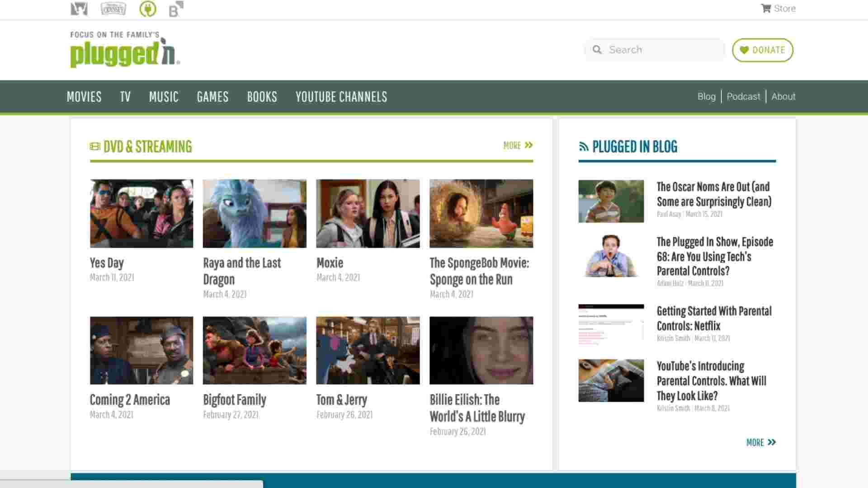The image size is (868, 488).
Task: Click the Boundless B icon in top bar
Action: (175, 9)
